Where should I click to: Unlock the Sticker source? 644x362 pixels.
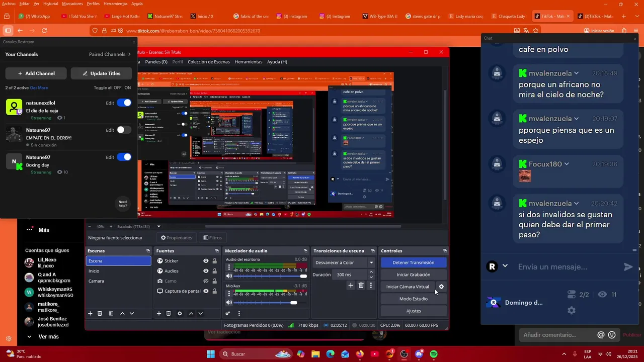(215, 261)
